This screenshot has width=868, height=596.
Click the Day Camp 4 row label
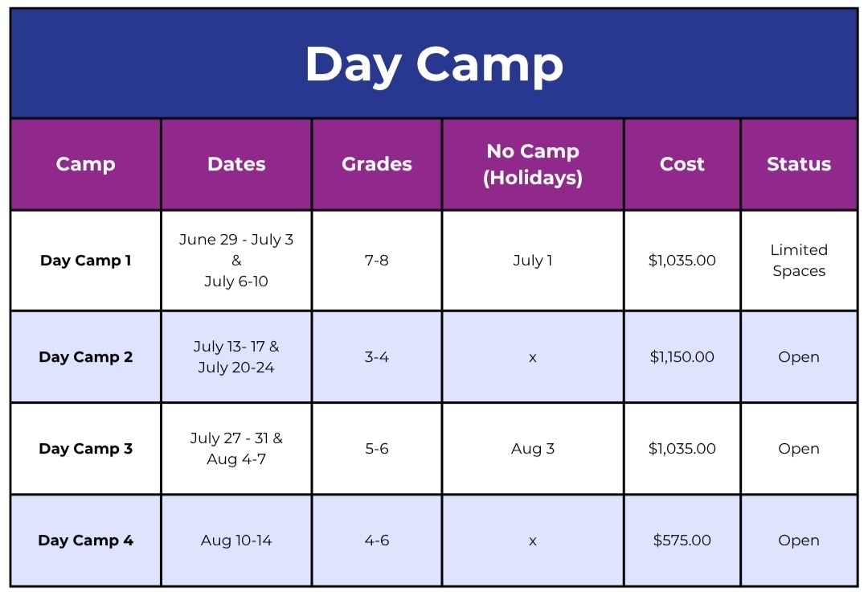(85, 541)
